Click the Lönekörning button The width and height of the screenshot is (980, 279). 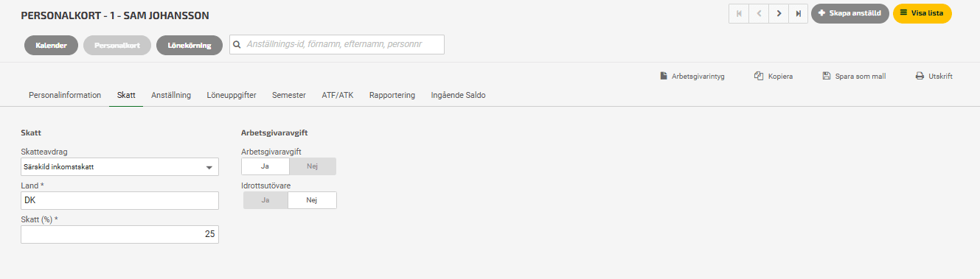pos(190,46)
